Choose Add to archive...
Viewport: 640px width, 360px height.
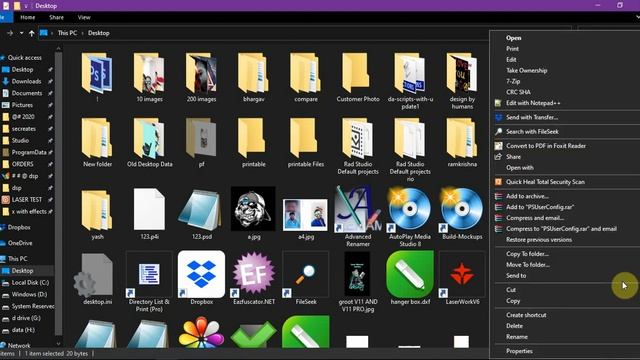(527, 196)
